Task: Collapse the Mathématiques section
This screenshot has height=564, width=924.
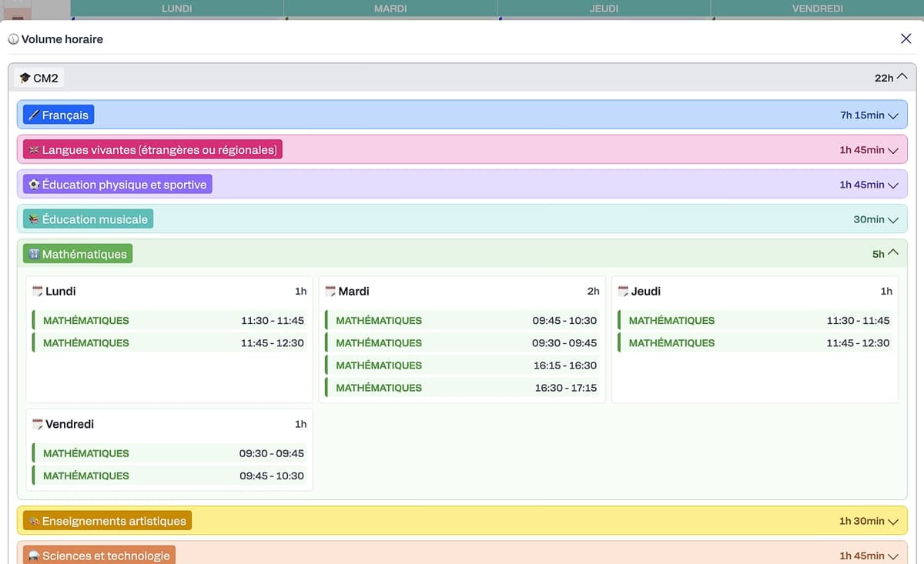Action: tap(893, 253)
